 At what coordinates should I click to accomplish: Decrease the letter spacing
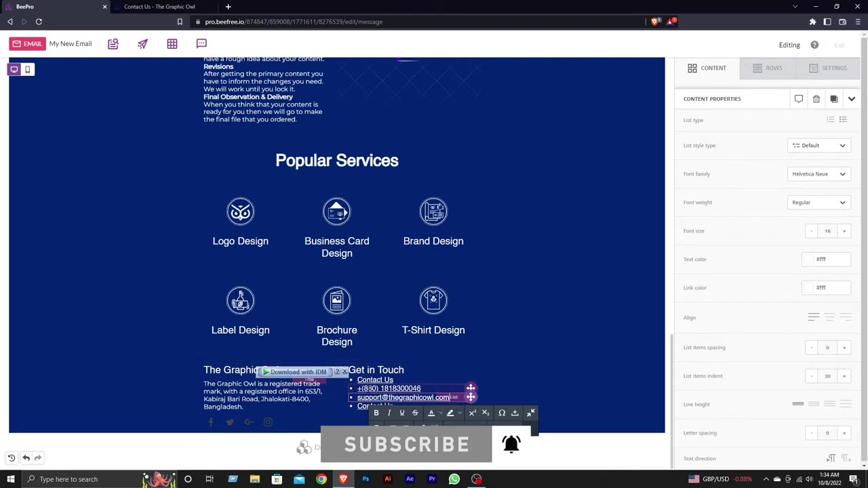812,433
